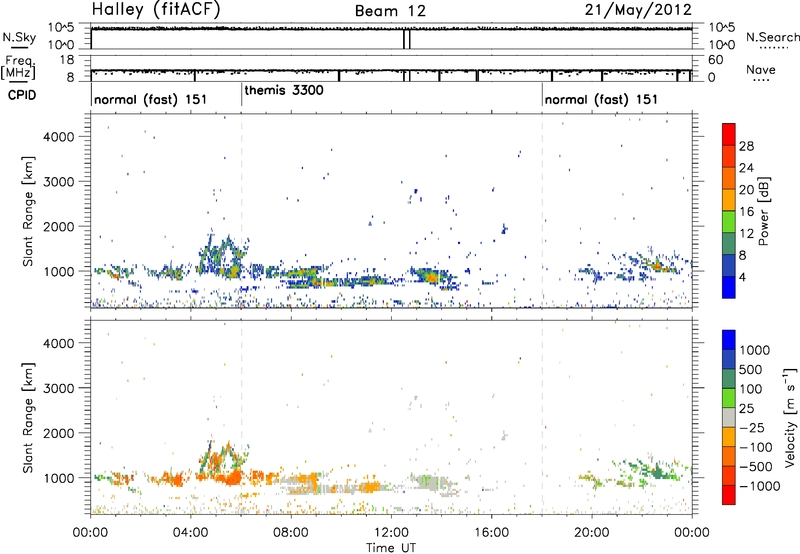Select the 28 label on Power scale
Image resolution: width=800 pixels, height=554 pixels.
[746, 146]
